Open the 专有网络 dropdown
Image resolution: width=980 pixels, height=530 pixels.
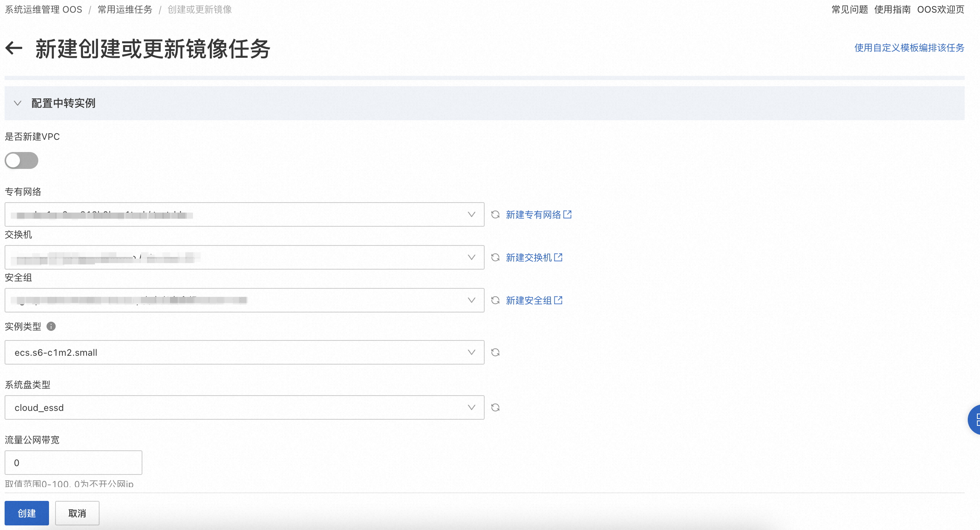coord(244,214)
